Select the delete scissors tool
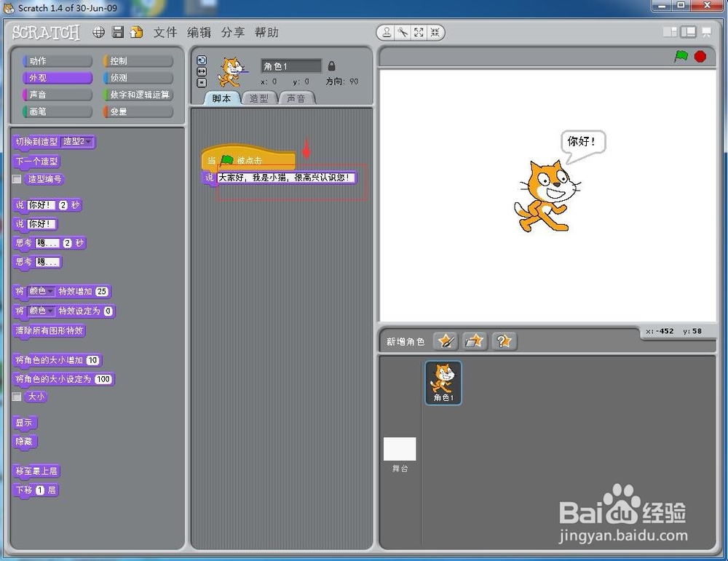 coord(403,33)
